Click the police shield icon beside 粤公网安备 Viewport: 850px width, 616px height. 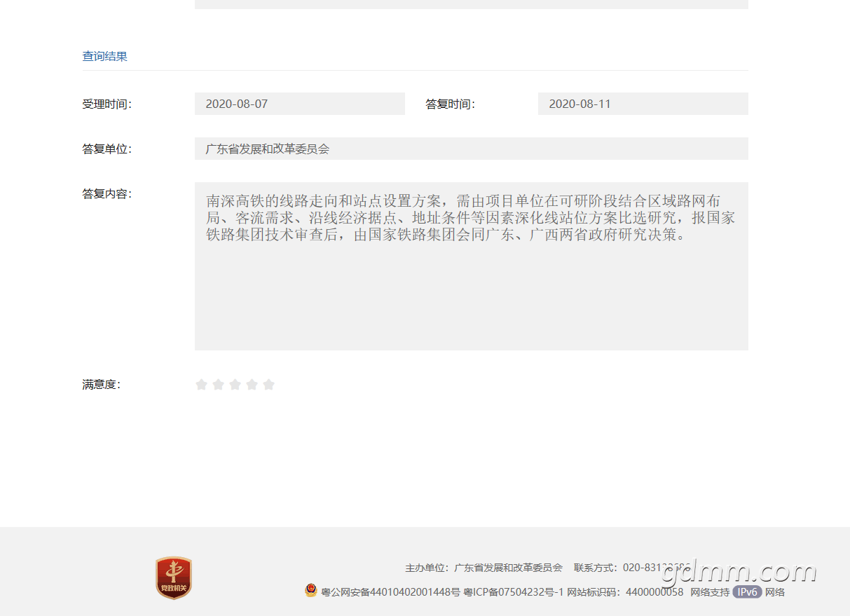point(311,591)
